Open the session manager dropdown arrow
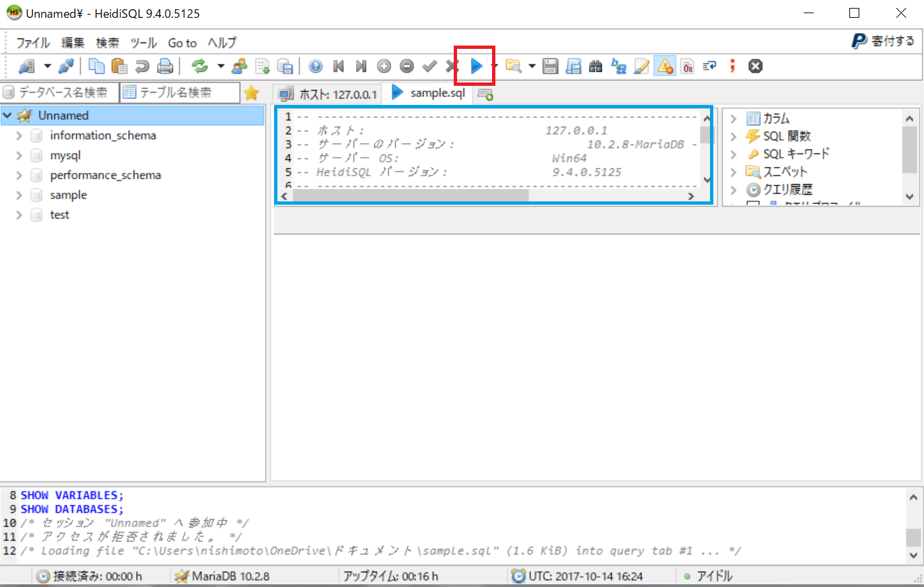 47,66
